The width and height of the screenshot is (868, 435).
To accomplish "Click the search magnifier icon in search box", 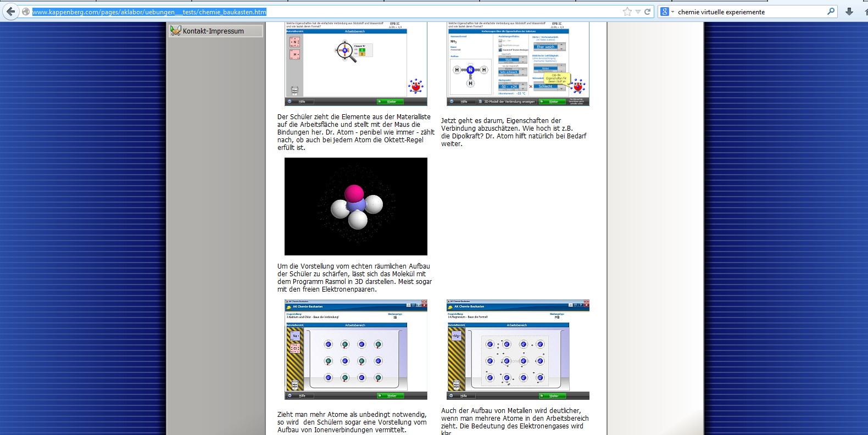I will coord(831,12).
